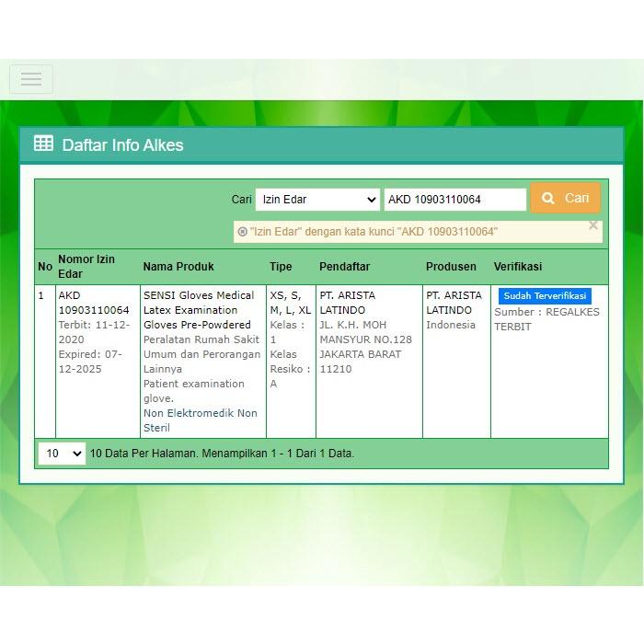Click the Sudah Terverifikasi badge
The image size is (644, 644).
(x=545, y=296)
